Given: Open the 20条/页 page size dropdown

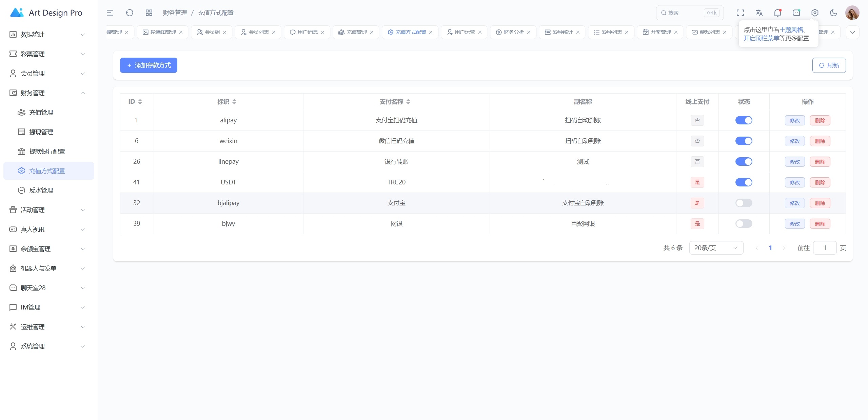Looking at the screenshot, I should tap(716, 248).
